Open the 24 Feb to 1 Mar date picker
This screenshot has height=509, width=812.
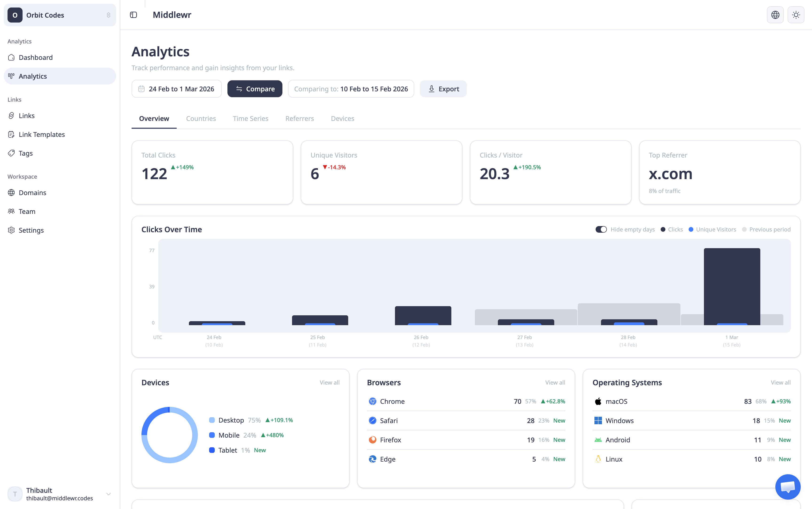pos(176,89)
